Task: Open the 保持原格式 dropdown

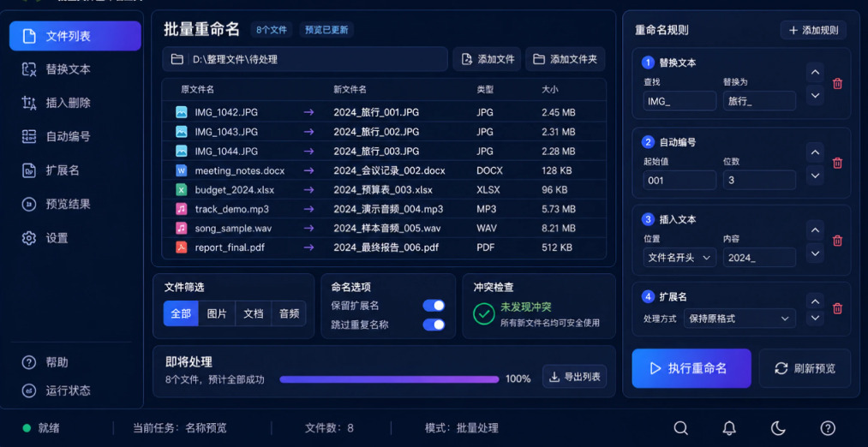Action: [x=740, y=319]
